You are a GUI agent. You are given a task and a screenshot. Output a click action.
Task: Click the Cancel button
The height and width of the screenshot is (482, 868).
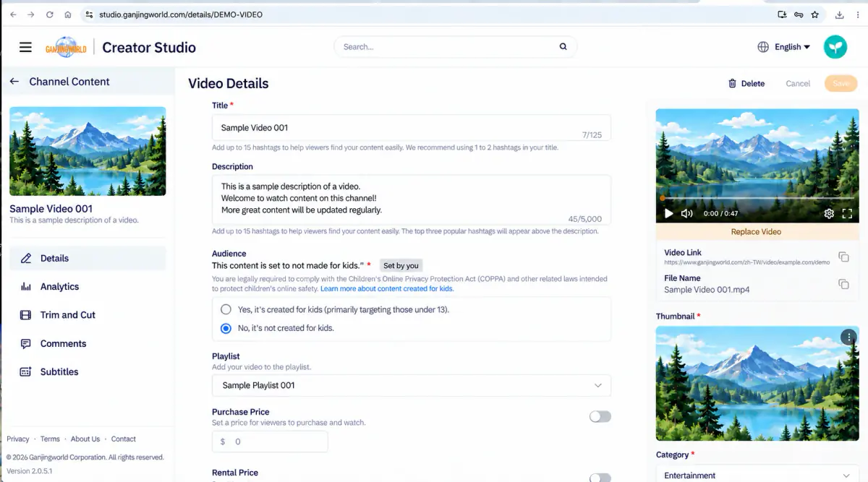click(798, 83)
